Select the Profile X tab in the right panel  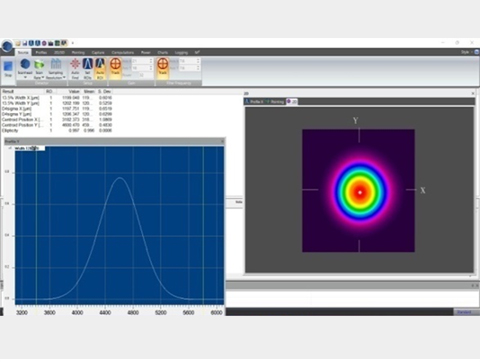[255, 102]
